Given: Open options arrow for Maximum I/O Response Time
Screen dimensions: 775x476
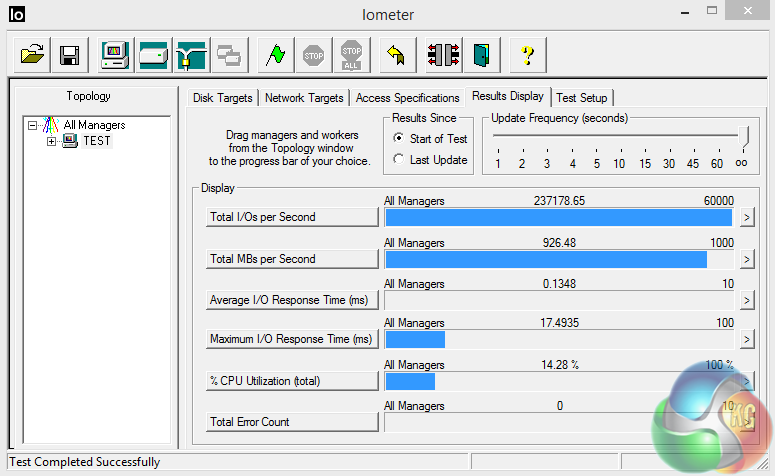Looking at the screenshot, I should point(747,340).
